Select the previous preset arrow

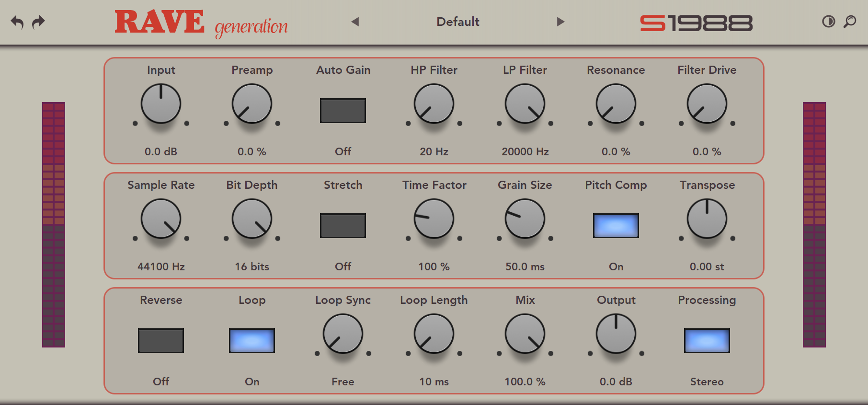tap(355, 22)
